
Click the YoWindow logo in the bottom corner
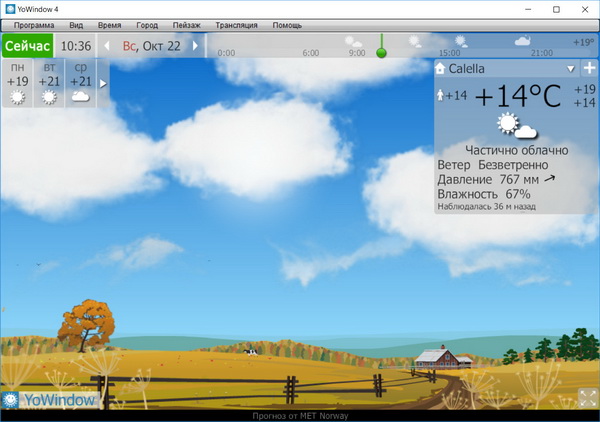coord(50,399)
